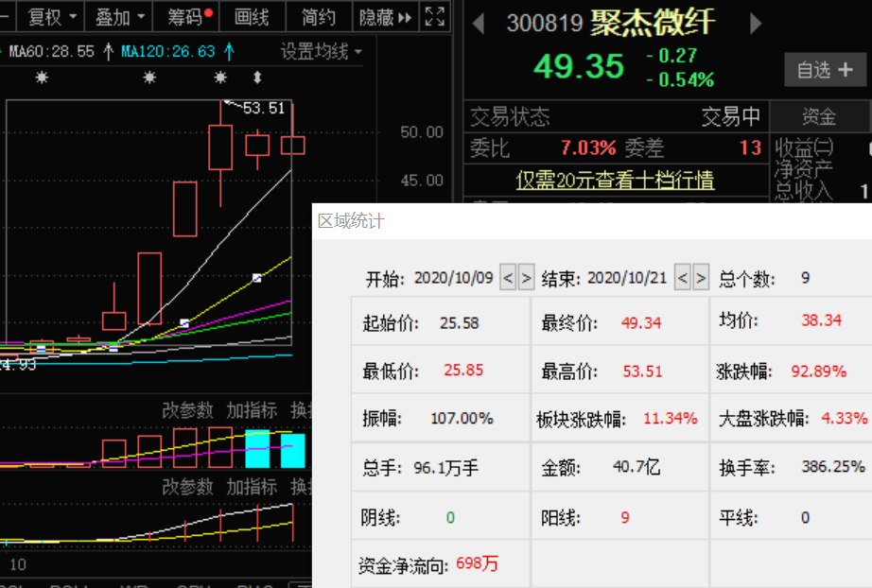Click 加指标 above the bottom indicator panel

[252, 487]
